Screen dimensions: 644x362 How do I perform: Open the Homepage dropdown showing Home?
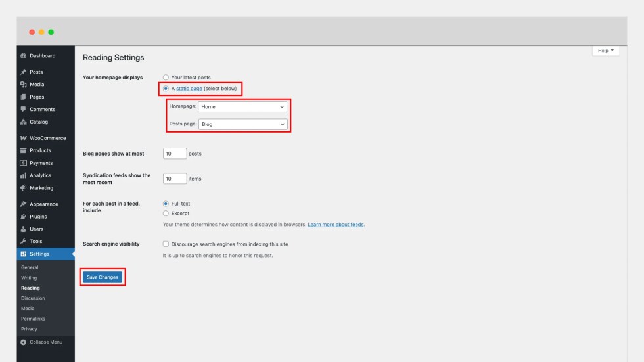click(242, 106)
